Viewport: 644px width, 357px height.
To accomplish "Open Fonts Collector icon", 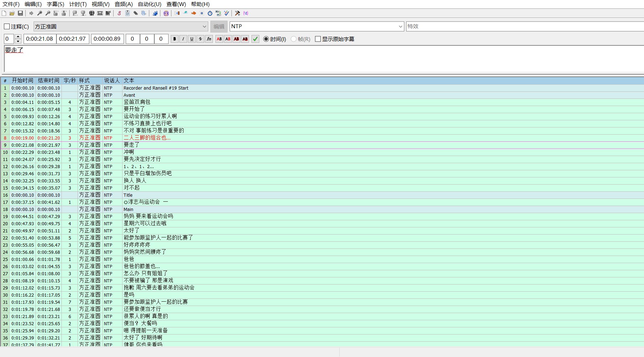I will (144, 13).
